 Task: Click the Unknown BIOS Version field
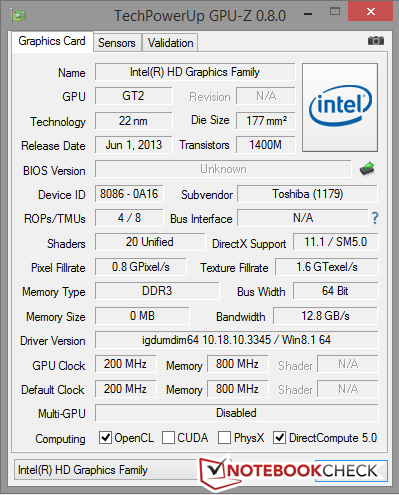(223, 169)
